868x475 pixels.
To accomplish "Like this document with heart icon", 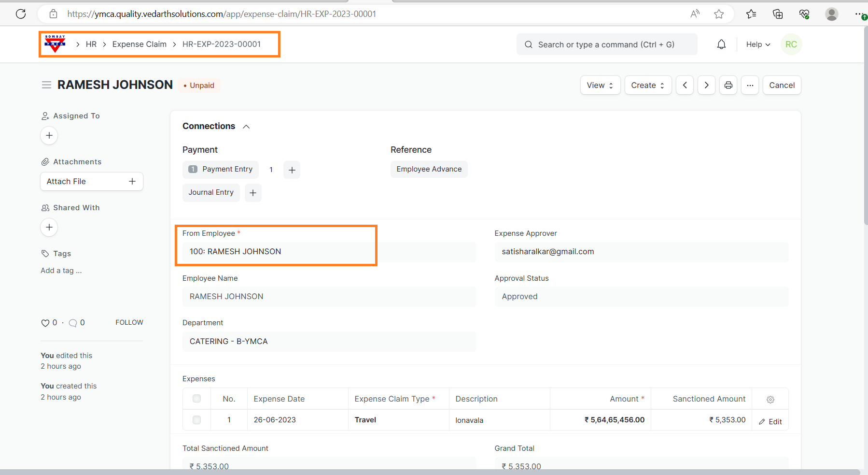I will [45, 323].
